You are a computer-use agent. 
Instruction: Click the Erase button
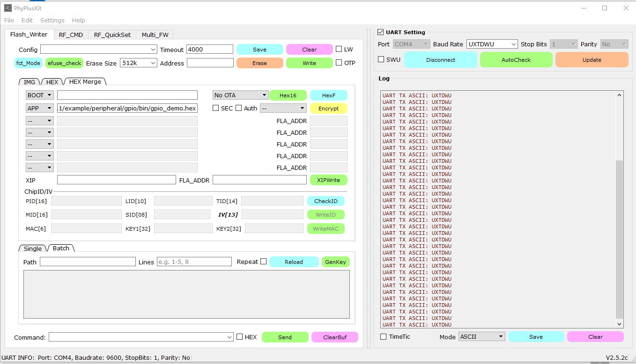[260, 63]
